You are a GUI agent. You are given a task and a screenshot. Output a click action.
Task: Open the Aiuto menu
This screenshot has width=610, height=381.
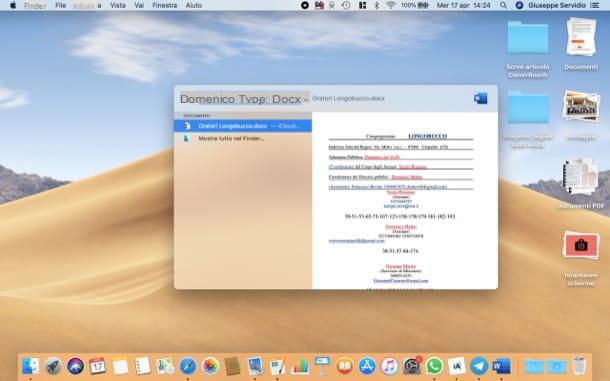[x=194, y=5]
